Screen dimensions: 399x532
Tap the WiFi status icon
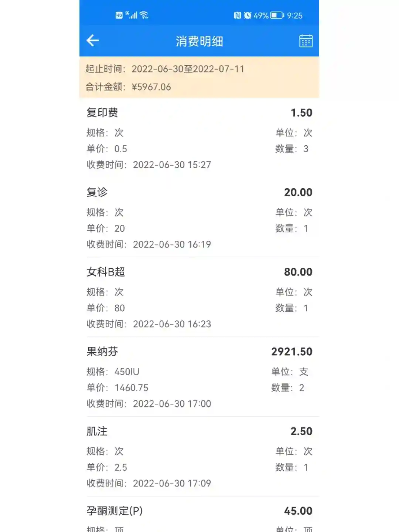point(144,15)
